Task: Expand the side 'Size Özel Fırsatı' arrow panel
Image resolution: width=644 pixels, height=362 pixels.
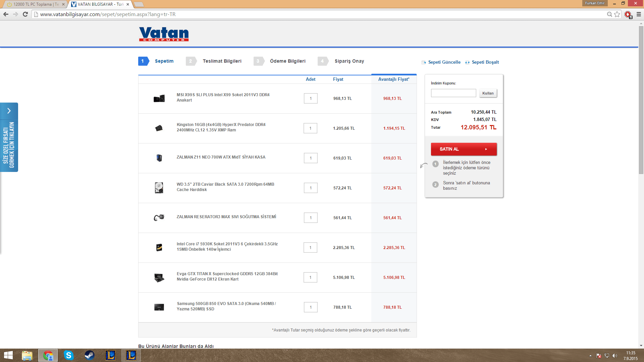Action: 9,111
